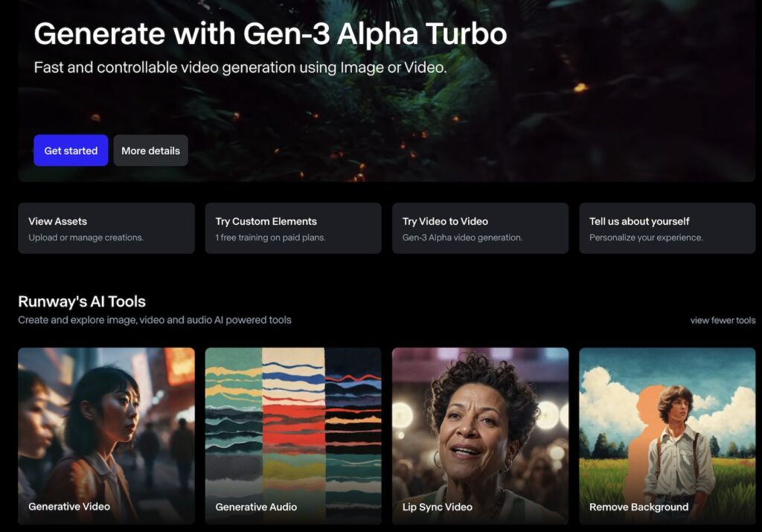762x532 pixels.
Task: Click the Tell us about yourself card
Action: pos(667,228)
